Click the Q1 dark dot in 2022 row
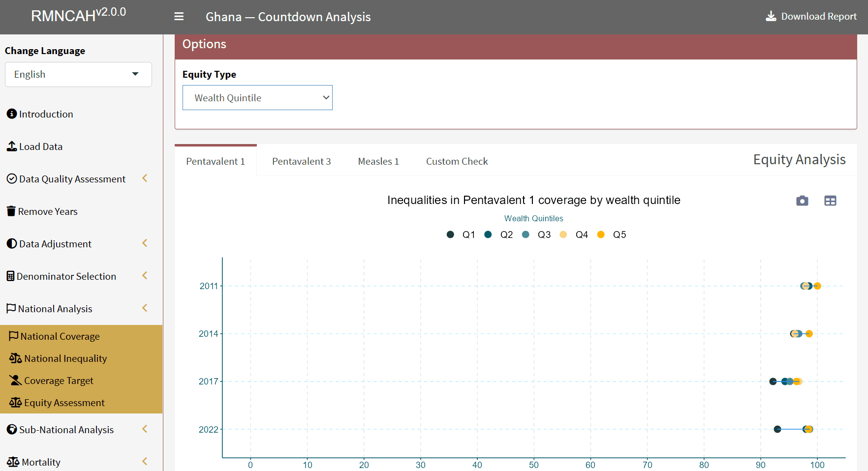The image size is (868, 471). pos(777,429)
